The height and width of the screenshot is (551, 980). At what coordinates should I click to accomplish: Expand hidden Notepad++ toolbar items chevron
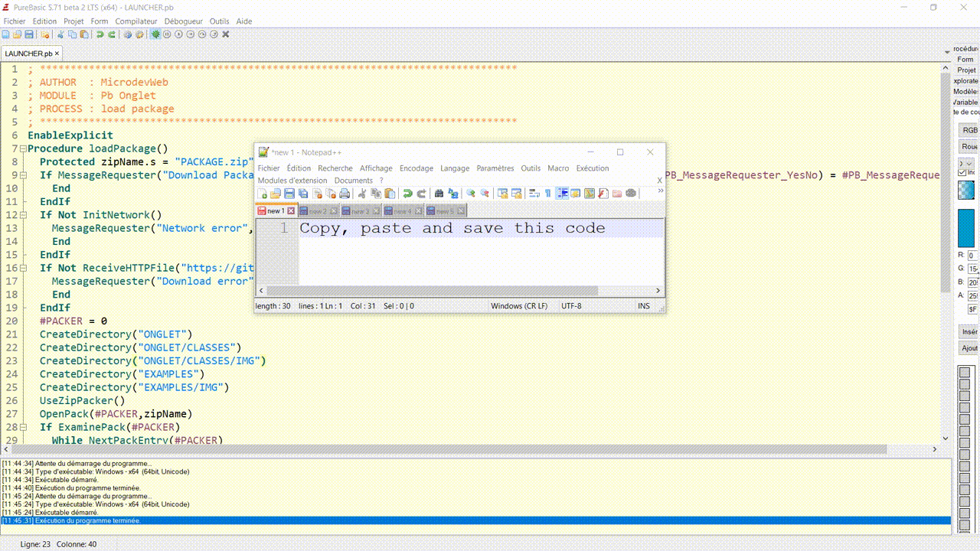pyautogui.click(x=660, y=191)
